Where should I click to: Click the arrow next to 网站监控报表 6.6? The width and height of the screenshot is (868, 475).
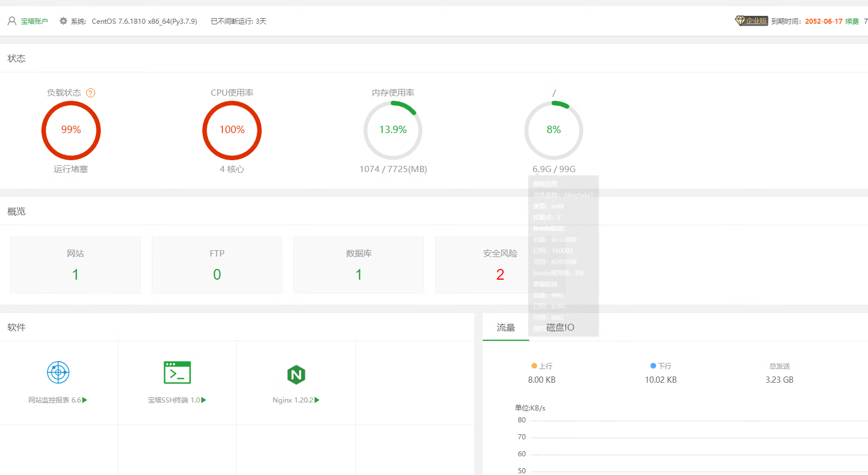[x=85, y=400]
